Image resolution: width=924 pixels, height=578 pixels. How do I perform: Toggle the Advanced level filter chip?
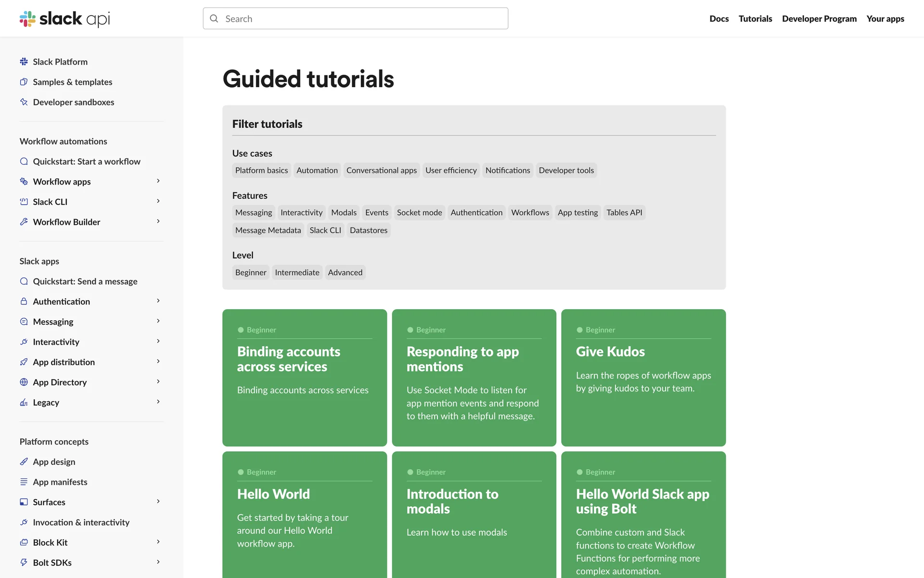tap(345, 273)
